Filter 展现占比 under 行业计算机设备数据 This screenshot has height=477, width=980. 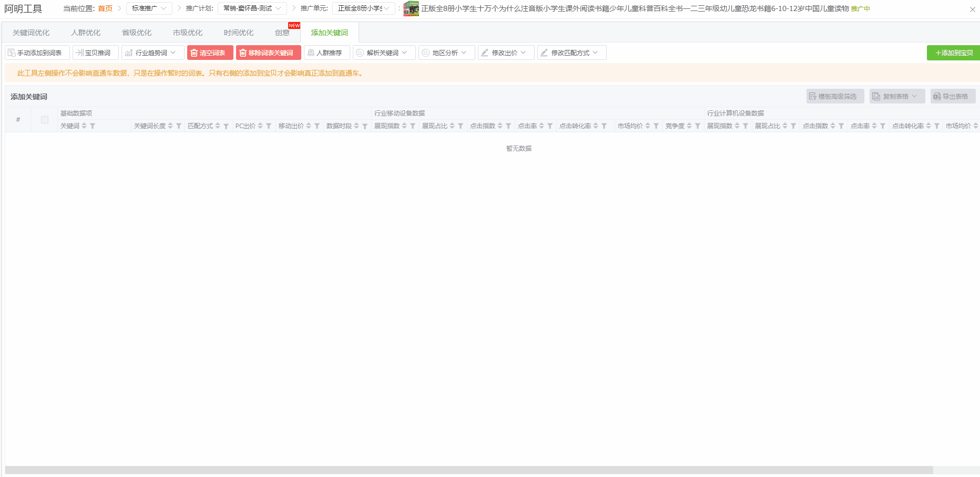point(793,126)
